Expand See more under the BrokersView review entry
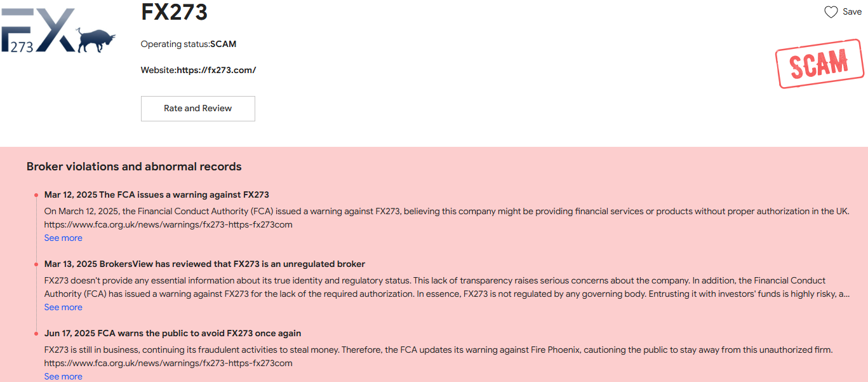The width and height of the screenshot is (868, 382). 63,307
